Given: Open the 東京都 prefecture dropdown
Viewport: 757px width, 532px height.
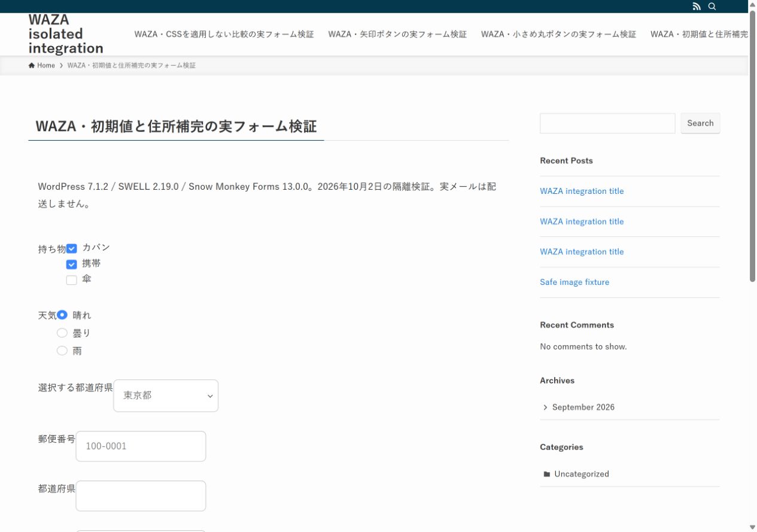Looking at the screenshot, I should coord(166,396).
